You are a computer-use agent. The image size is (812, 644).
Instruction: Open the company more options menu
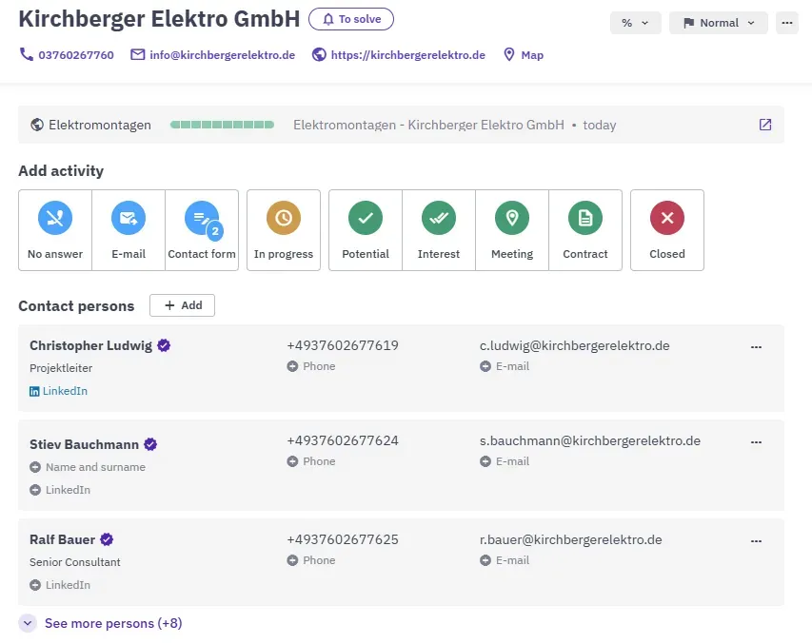[787, 23]
